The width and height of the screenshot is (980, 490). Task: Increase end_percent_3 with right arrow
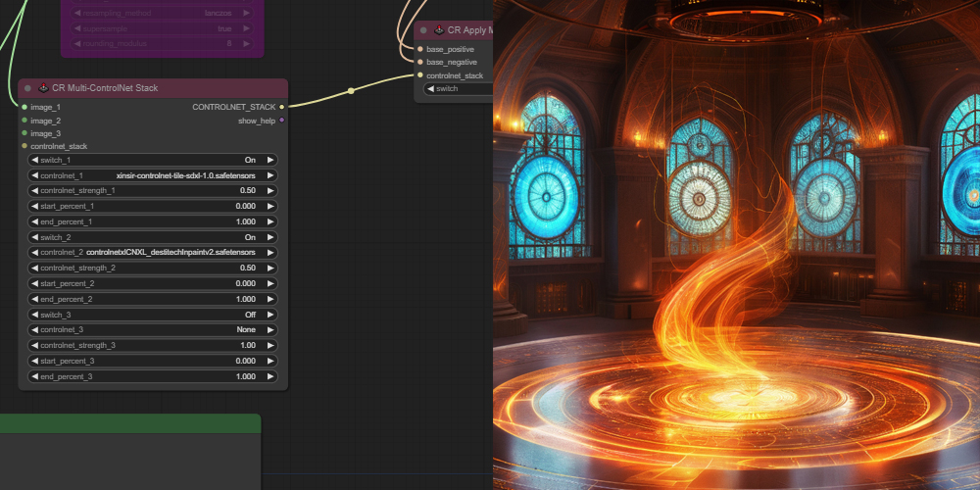tap(270, 376)
